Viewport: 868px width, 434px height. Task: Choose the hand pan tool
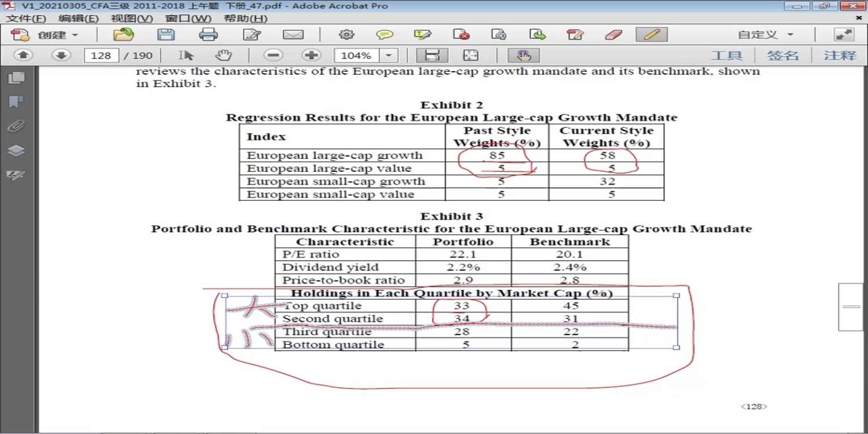point(223,56)
